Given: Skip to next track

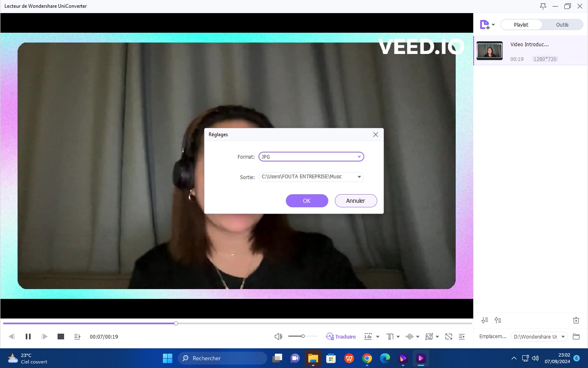Looking at the screenshot, I should 45,337.
